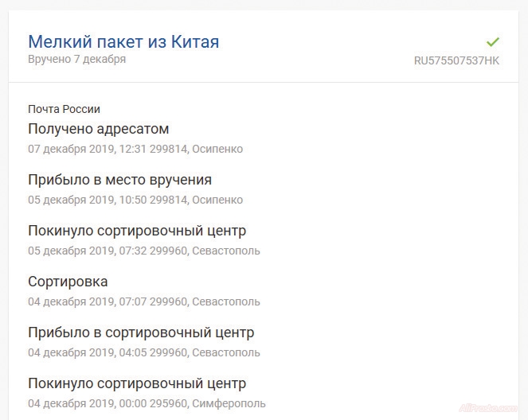528x420 pixels.
Task: Click the 04 декабря 07:07 Севастополь details
Action: [x=143, y=301]
